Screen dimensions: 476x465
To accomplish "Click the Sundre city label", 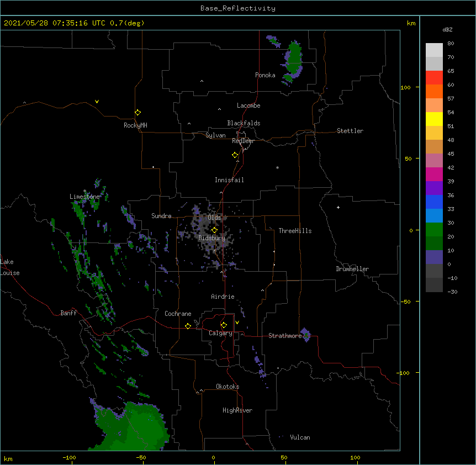I will click(161, 216).
